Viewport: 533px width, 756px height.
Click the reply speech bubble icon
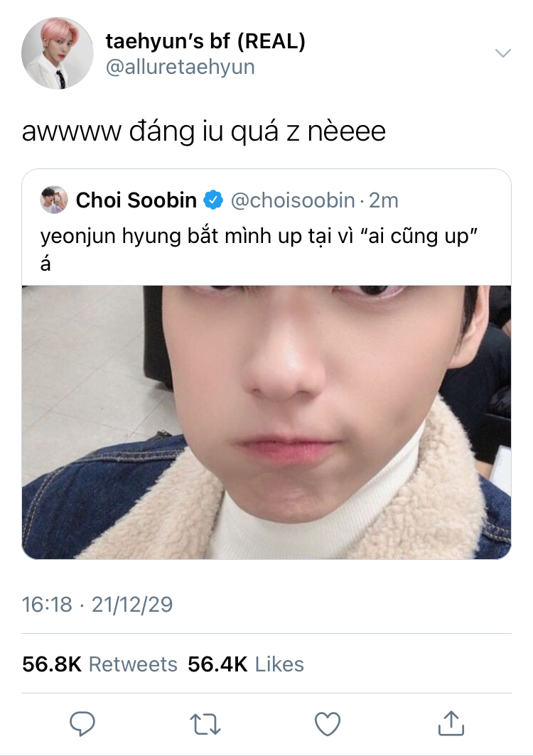(82, 723)
